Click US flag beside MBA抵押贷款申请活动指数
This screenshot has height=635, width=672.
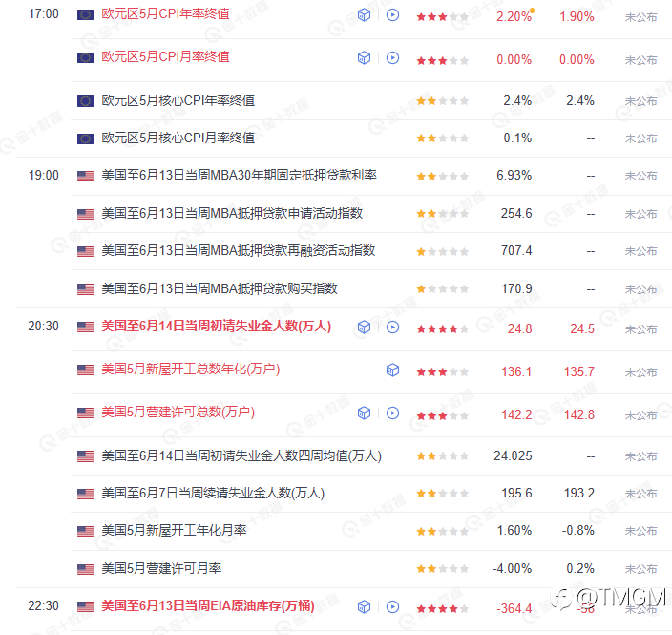[x=85, y=214]
